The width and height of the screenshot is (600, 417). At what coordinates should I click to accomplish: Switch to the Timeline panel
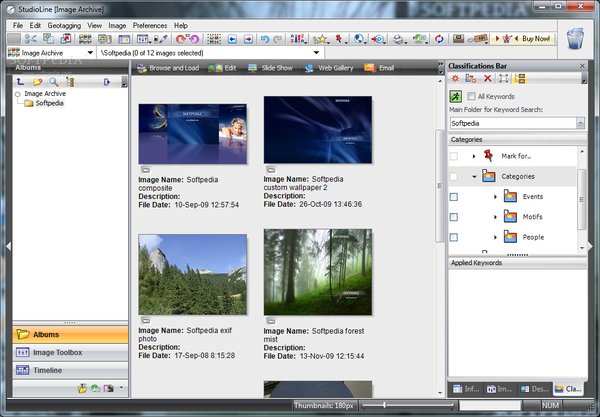[70, 370]
